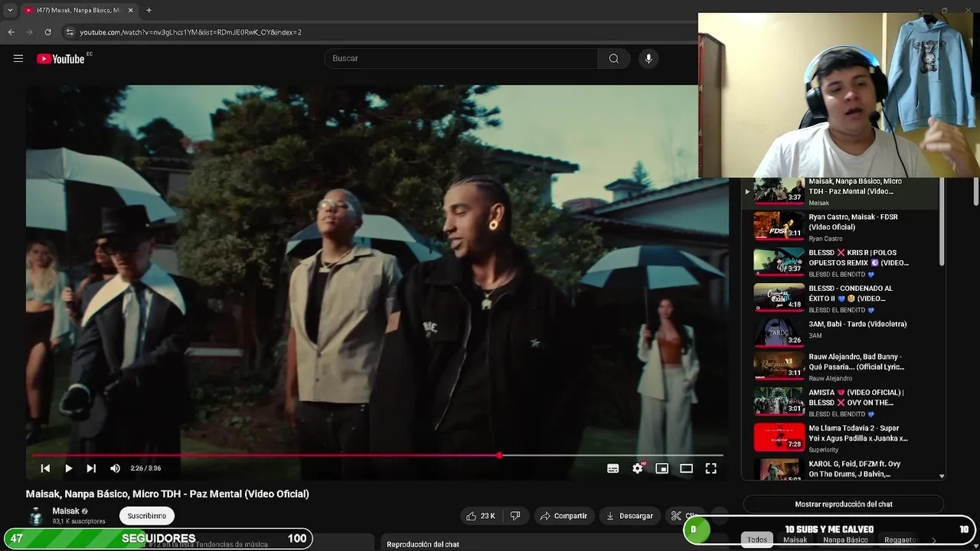Click the 83,1 K suscriptores text

[79, 521]
